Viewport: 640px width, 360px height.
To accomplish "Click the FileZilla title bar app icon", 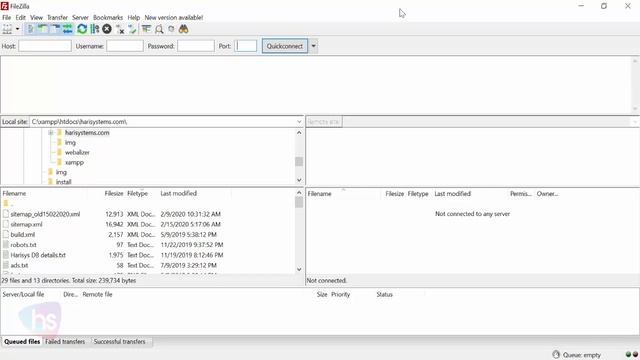I will pyautogui.click(x=4, y=6).
